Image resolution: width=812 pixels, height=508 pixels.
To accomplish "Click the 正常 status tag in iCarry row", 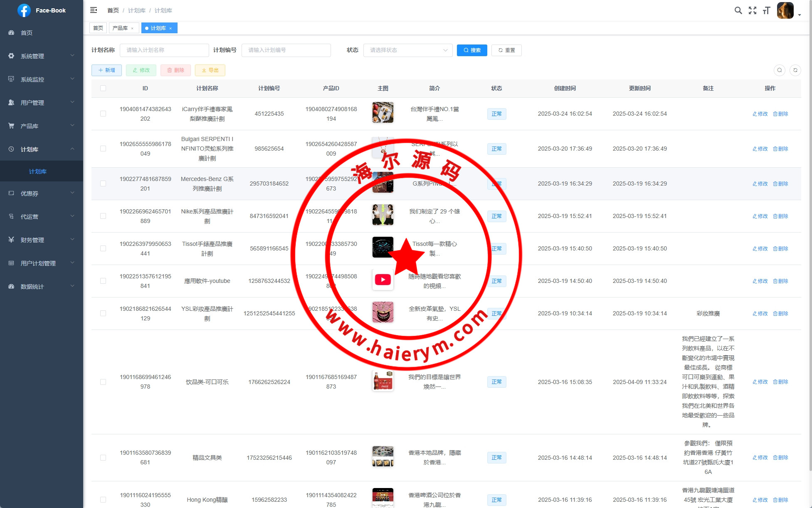I will [x=496, y=114].
